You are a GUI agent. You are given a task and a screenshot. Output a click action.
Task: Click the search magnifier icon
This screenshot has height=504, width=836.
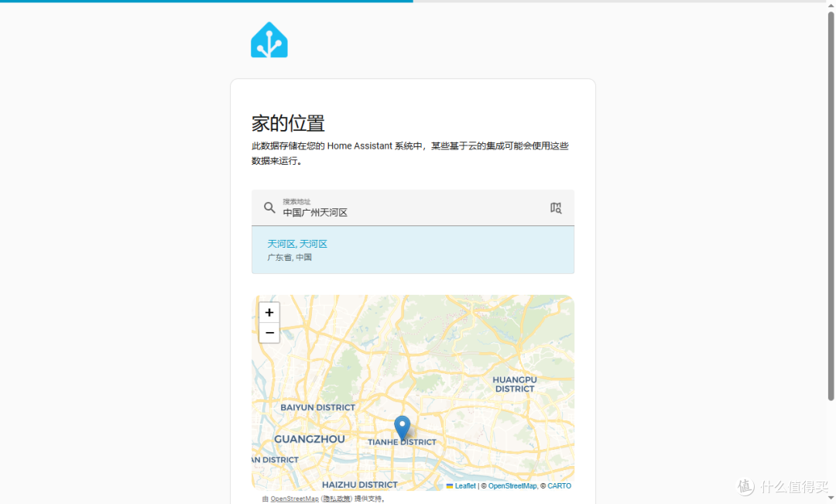click(269, 207)
